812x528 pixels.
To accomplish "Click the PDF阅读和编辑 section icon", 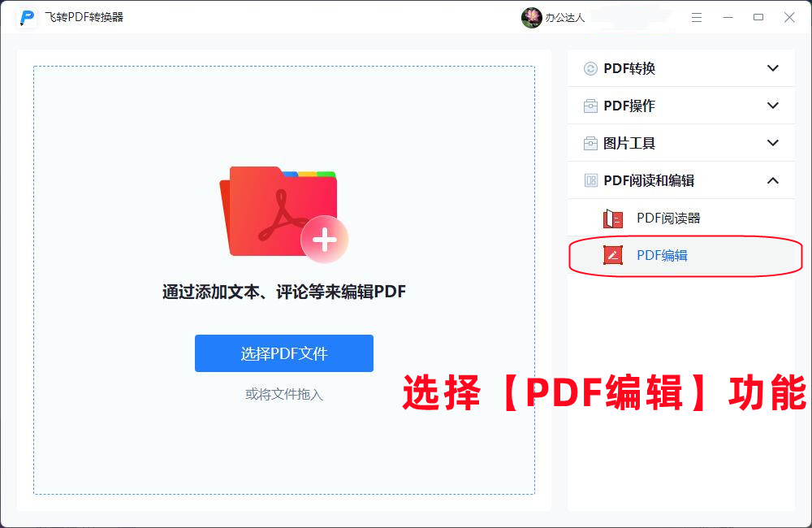I will pos(590,180).
